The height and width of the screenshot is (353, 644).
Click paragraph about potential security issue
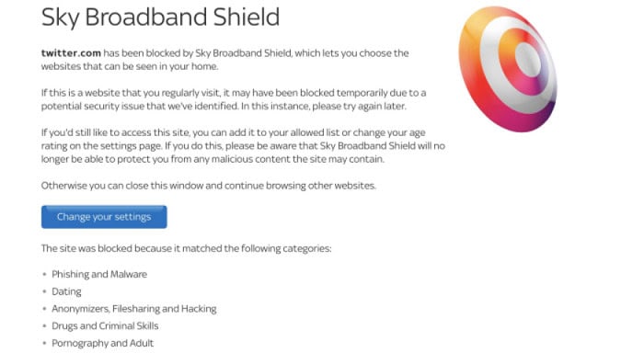[234, 99]
